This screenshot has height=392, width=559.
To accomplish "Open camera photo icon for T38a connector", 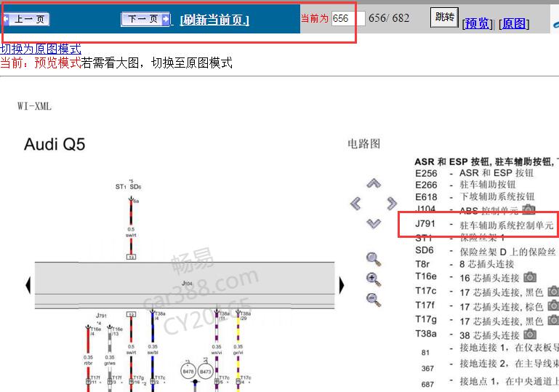I will pos(530,335).
